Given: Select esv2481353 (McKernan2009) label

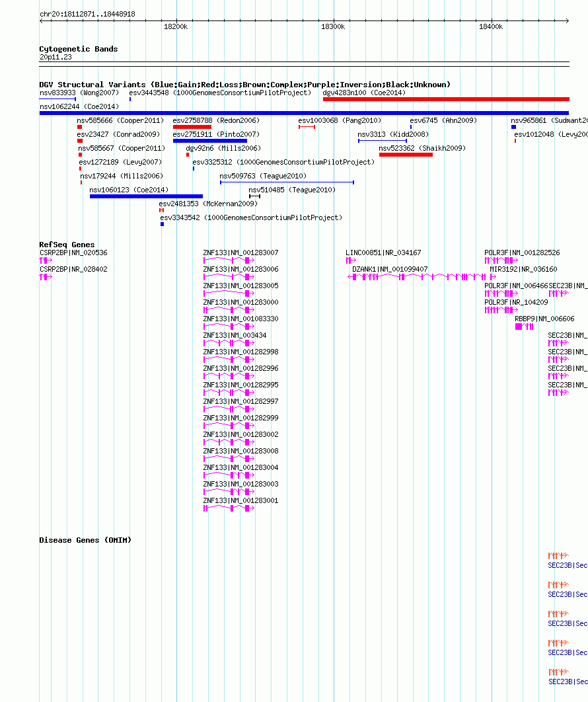Looking at the screenshot, I should click(x=208, y=204).
